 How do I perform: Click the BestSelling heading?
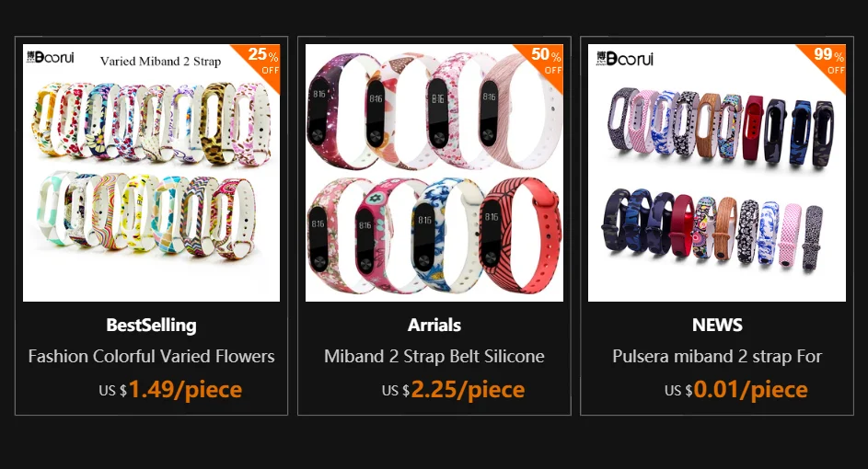click(151, 326)
